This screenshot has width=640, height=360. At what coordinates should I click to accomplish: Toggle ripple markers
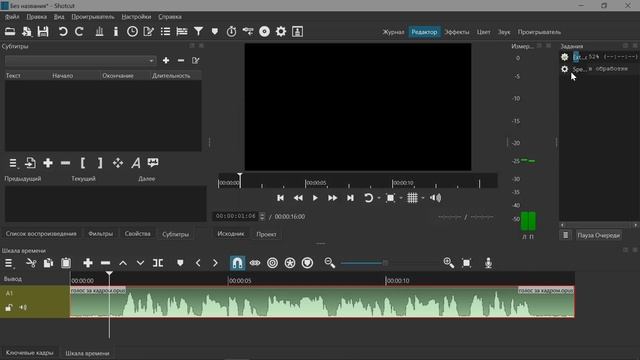307,263
